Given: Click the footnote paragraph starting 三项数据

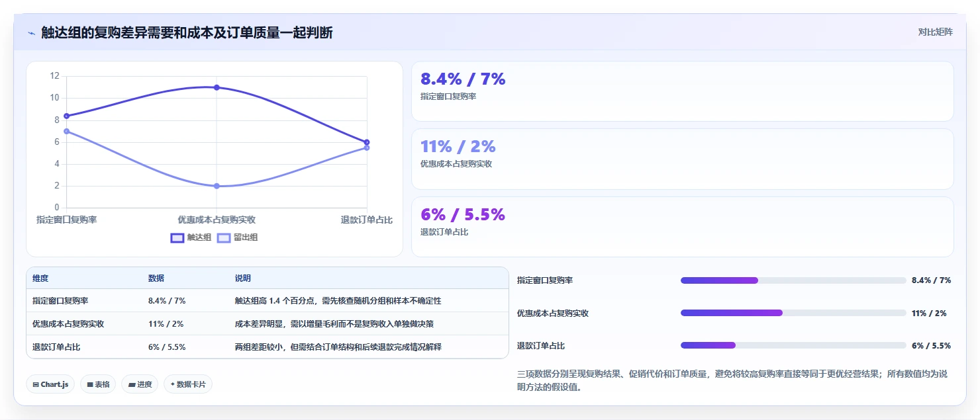Looking at the screenshot, I should click(x=732, y=380).
